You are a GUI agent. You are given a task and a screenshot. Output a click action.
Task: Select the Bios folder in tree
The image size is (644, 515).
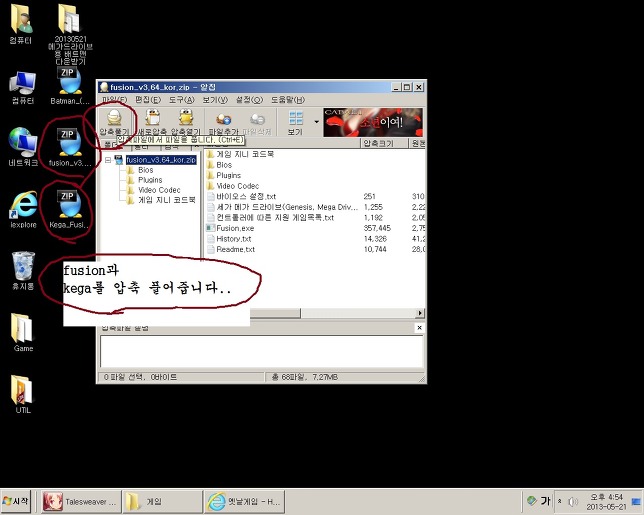click(x=145, y=170)
